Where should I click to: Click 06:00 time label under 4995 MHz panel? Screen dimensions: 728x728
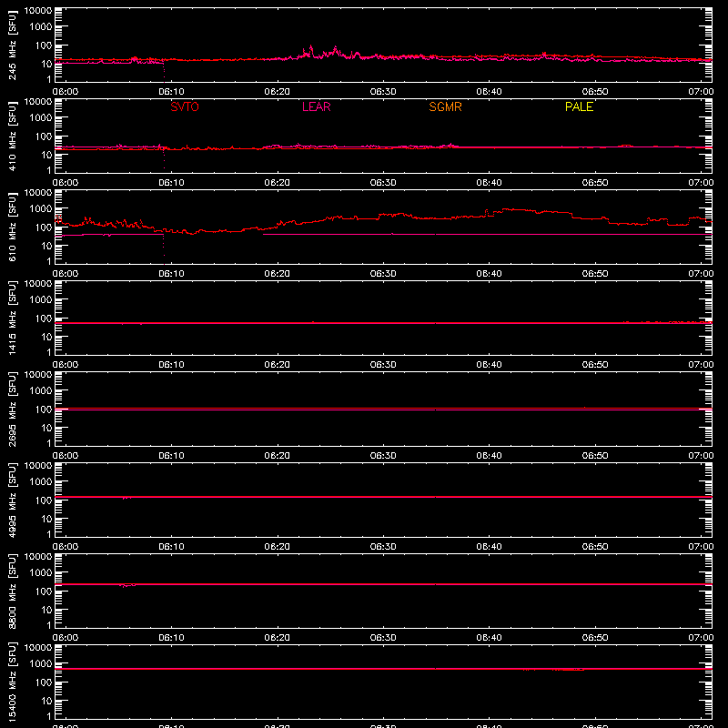coord(66,547)
